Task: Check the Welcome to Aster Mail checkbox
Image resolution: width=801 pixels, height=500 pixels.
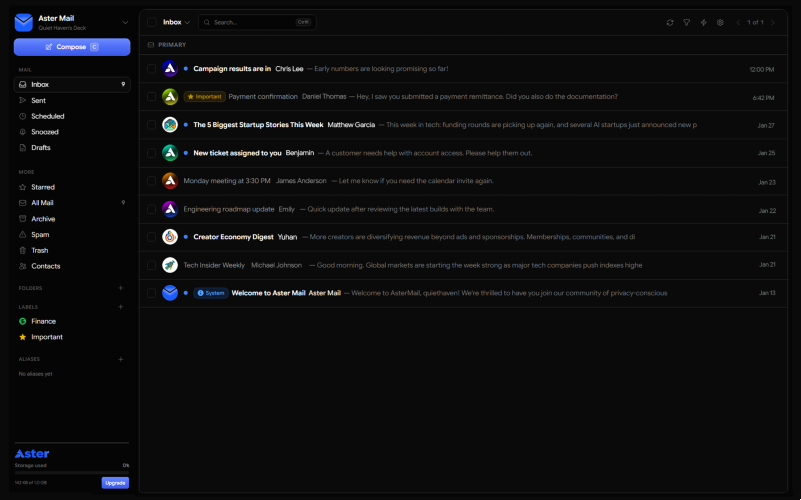Action: pos(152,293)
